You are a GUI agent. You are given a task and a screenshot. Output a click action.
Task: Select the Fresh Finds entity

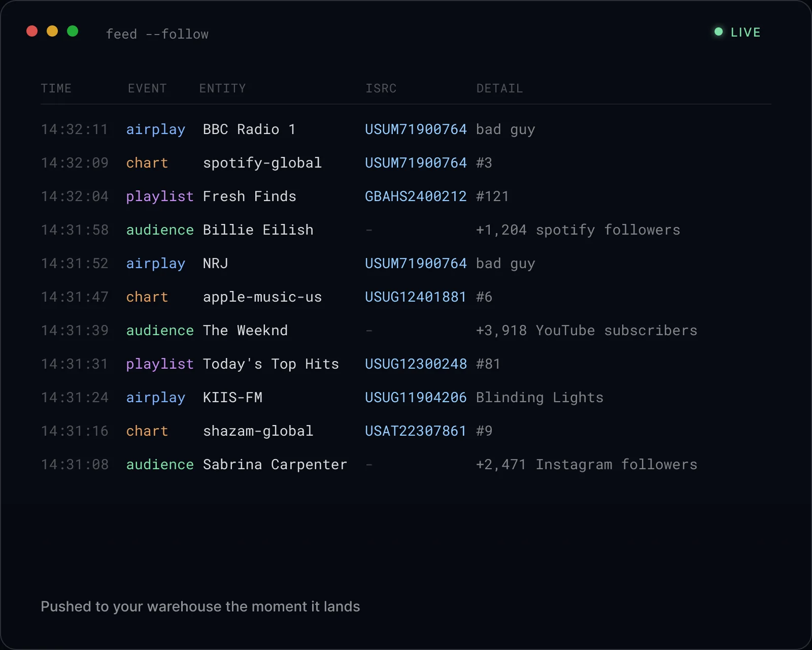249,197
